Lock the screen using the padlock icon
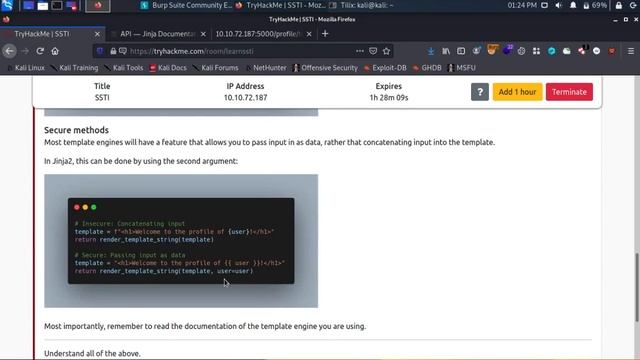 (619, 5)
